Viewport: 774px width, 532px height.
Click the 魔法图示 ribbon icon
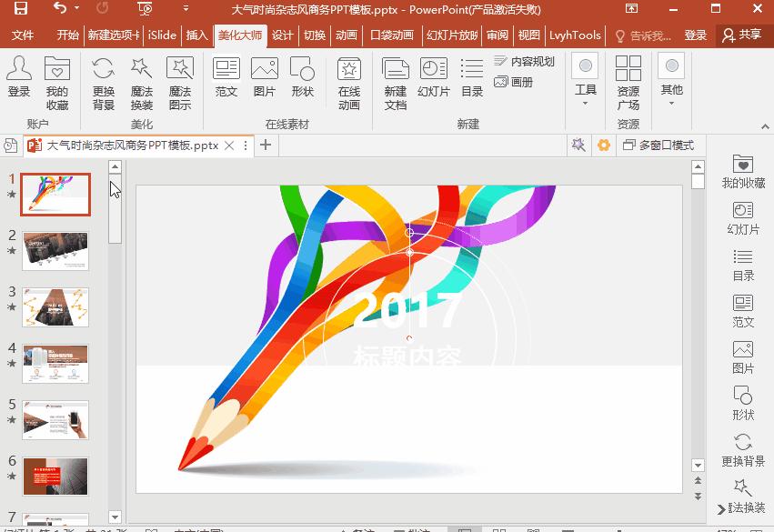179,82
